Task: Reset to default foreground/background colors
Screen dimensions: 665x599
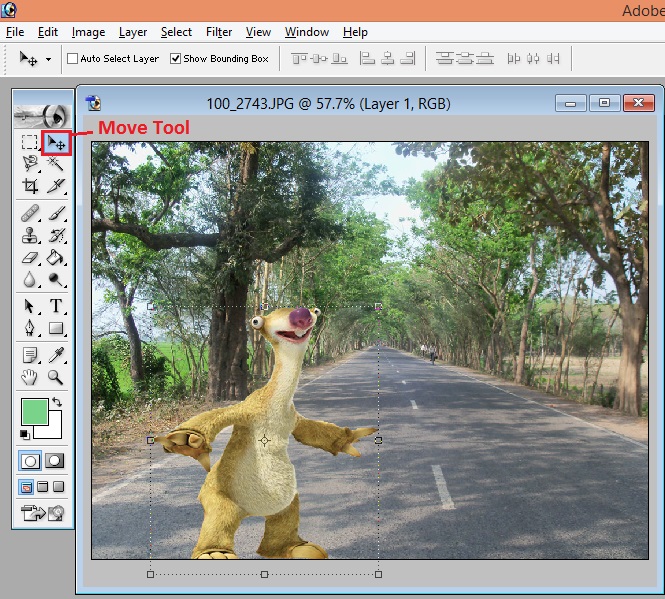Action: (25, 434)
